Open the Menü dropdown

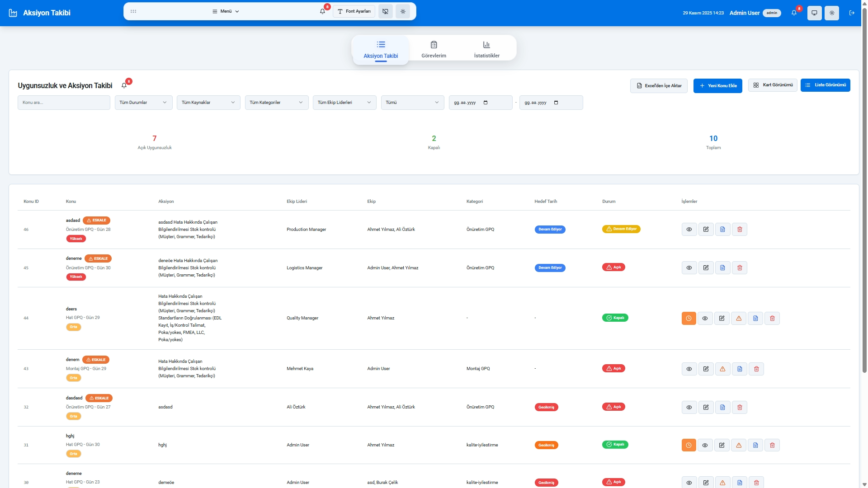click(x=225, y=11)
